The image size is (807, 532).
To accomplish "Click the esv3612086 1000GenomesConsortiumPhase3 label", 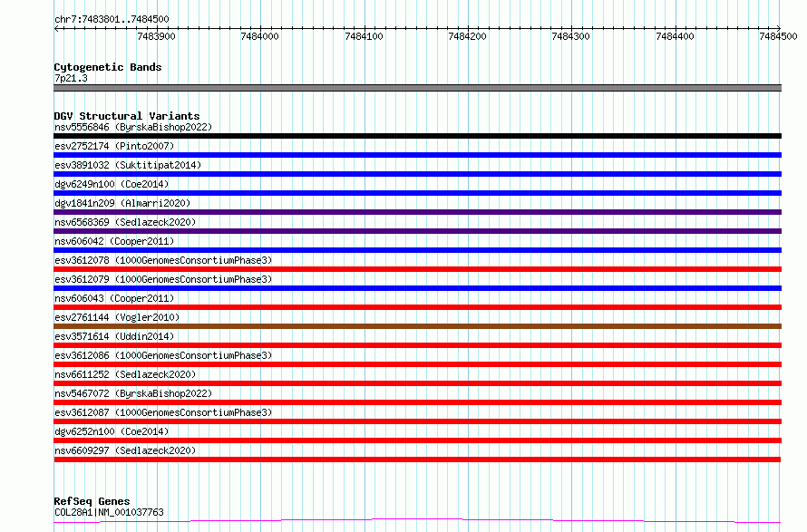I will (x=163, y=355).
